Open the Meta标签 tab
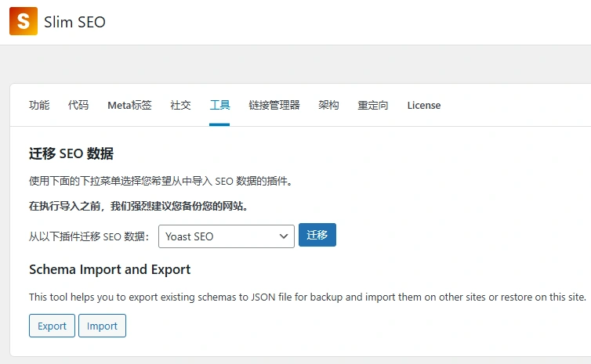 coord(129,105)
